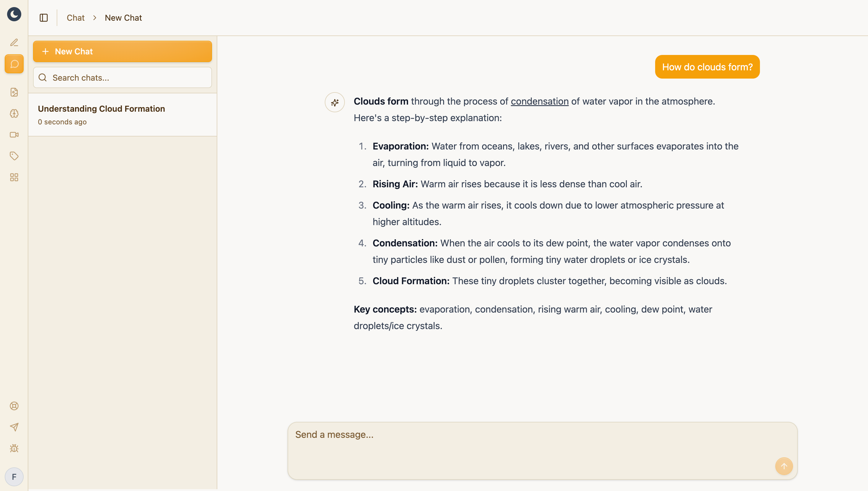Image resolution: width=868 pixels, height=491 pixels.
Task: Open the user avatar F menu
Action: 14,477
